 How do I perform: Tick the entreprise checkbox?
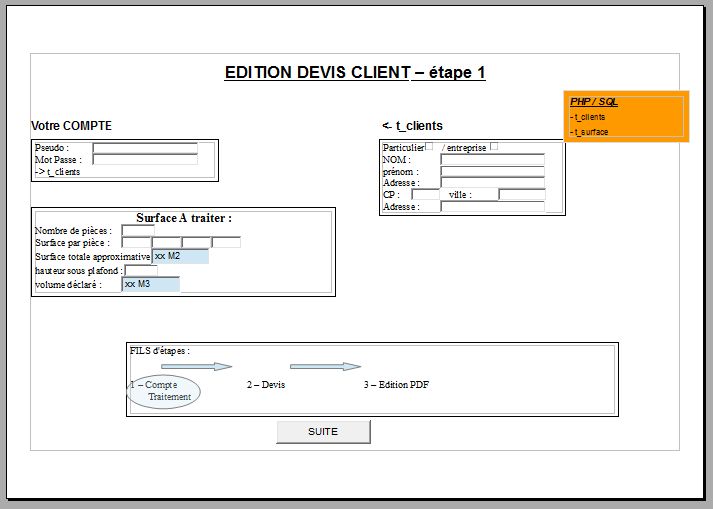(x=494, y=146)
